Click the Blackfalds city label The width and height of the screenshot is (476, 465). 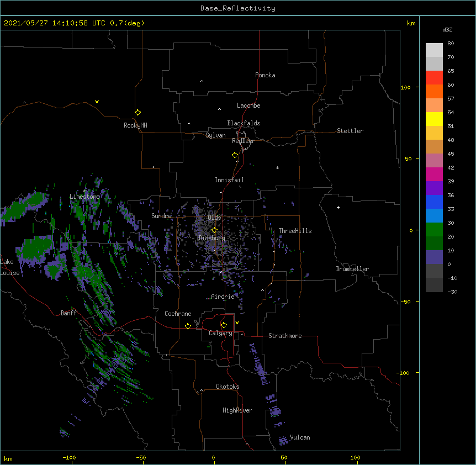(244, 123)
